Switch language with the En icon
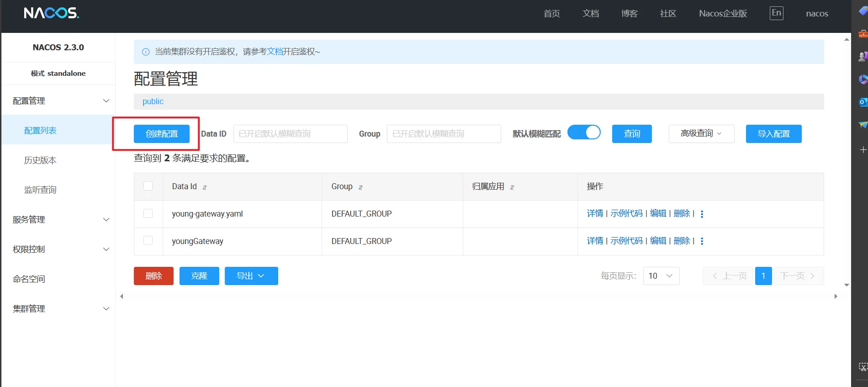 (x=776, y=13)
